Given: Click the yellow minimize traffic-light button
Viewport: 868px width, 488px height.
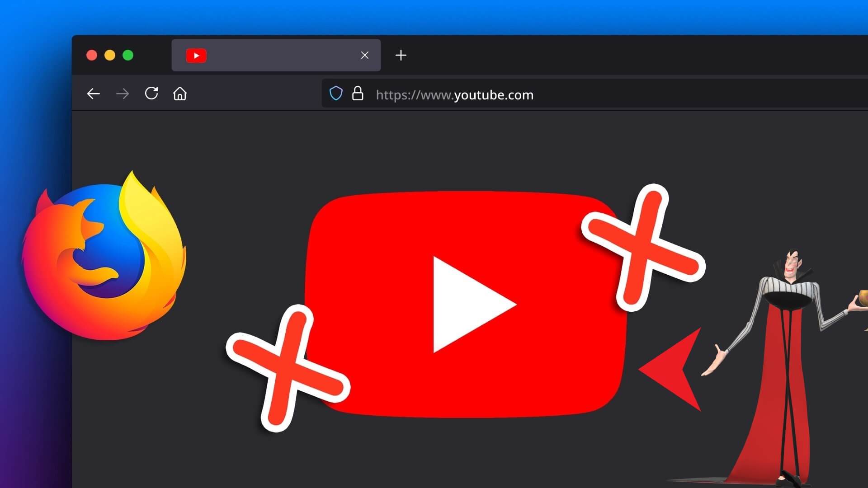Looking at the screenshot, I should click(x=110, y=55).
